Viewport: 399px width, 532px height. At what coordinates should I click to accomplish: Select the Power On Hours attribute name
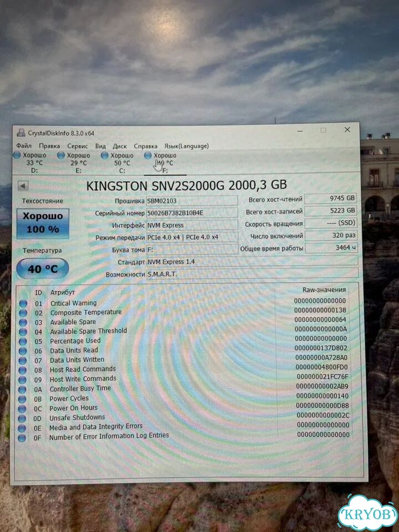coord(74,408)
